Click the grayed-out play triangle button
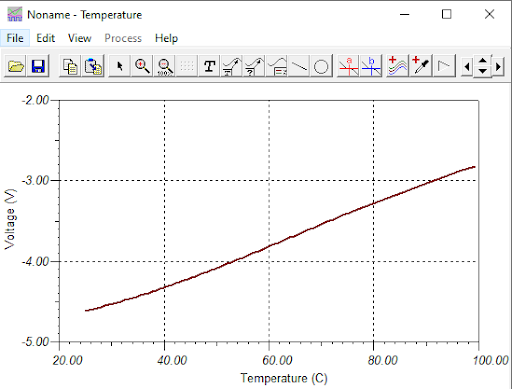The image size is (512, 389). click(444, 66)
